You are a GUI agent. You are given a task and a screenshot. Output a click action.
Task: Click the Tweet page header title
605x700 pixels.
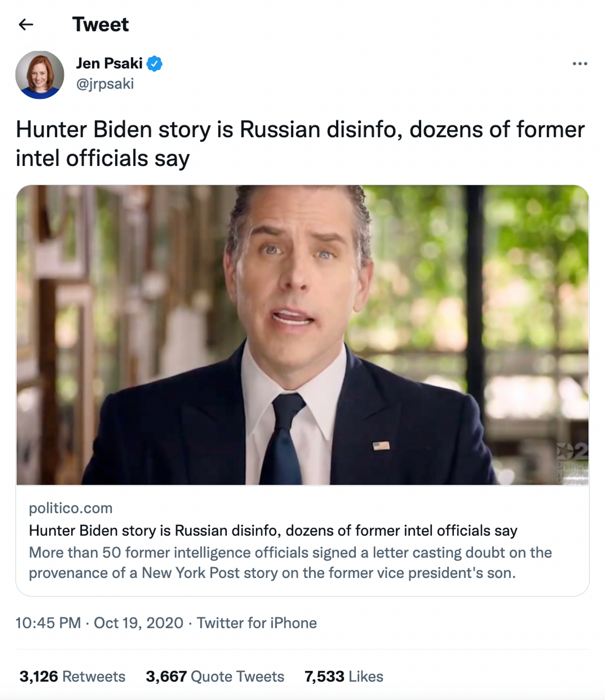pos(101,24)
